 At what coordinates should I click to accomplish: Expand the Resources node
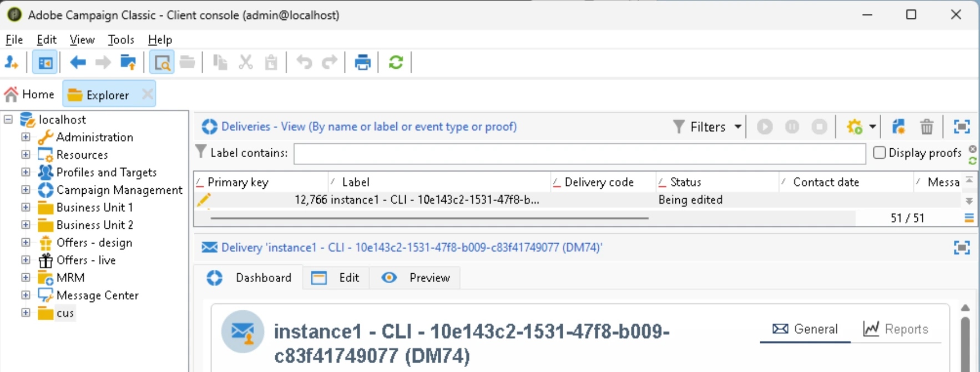(26, 154)
